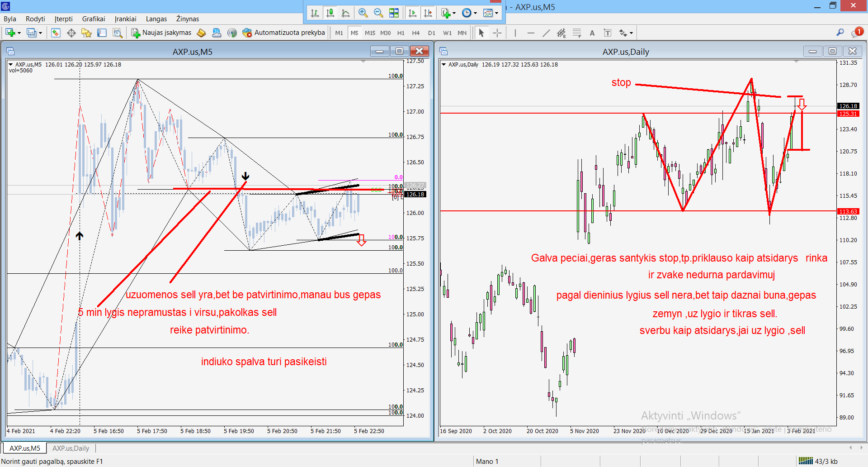Switch to D1 timeframe
This screenshot has width=868, height=467.
click(432, 33)
